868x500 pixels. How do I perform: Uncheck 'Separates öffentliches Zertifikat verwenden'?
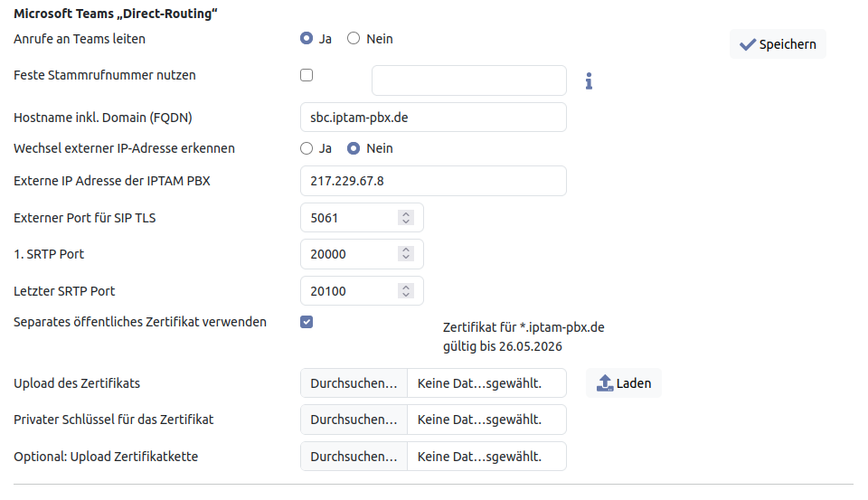[x=307, y=321]
